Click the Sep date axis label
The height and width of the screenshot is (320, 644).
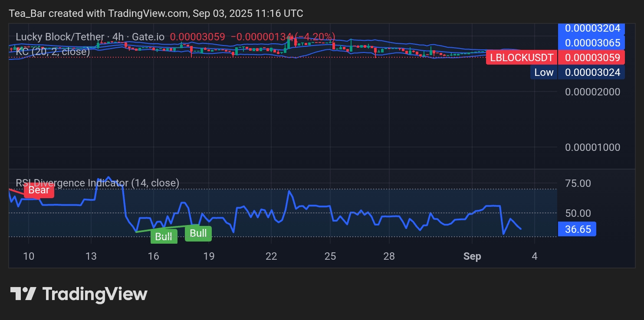472,256
